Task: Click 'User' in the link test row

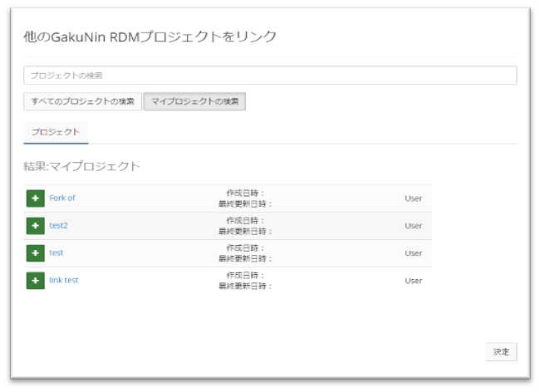Action: (x=413, y=281)
